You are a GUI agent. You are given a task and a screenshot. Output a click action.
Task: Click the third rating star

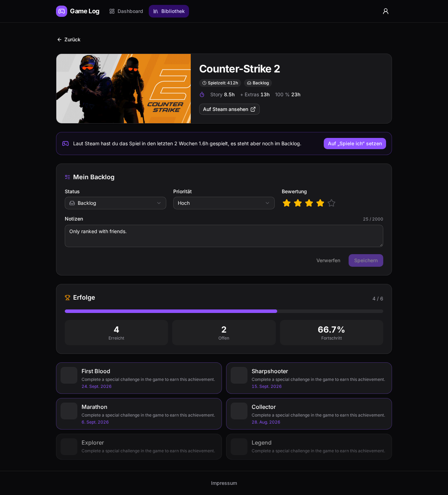click(x=309, y=203)
